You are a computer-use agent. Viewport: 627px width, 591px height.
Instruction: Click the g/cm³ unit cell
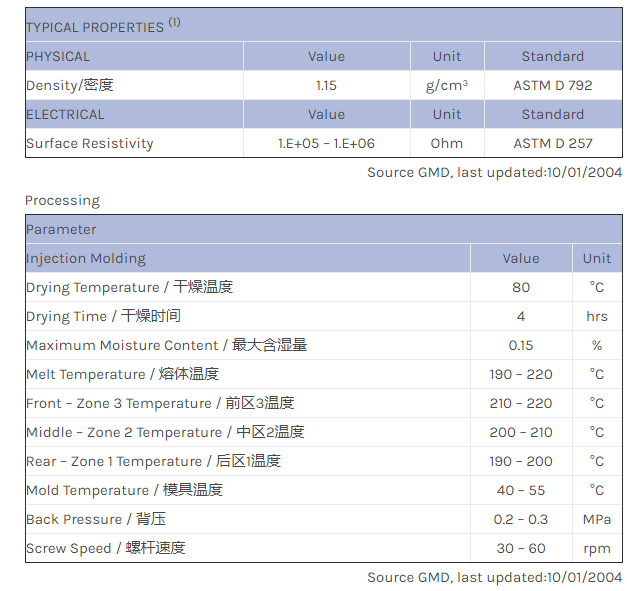click(447, 85)
